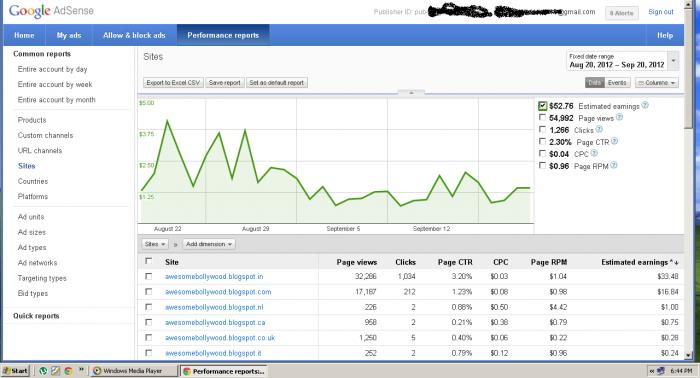Click help icon next to Page RPM
700x378 pixels.
click(613, 166)
